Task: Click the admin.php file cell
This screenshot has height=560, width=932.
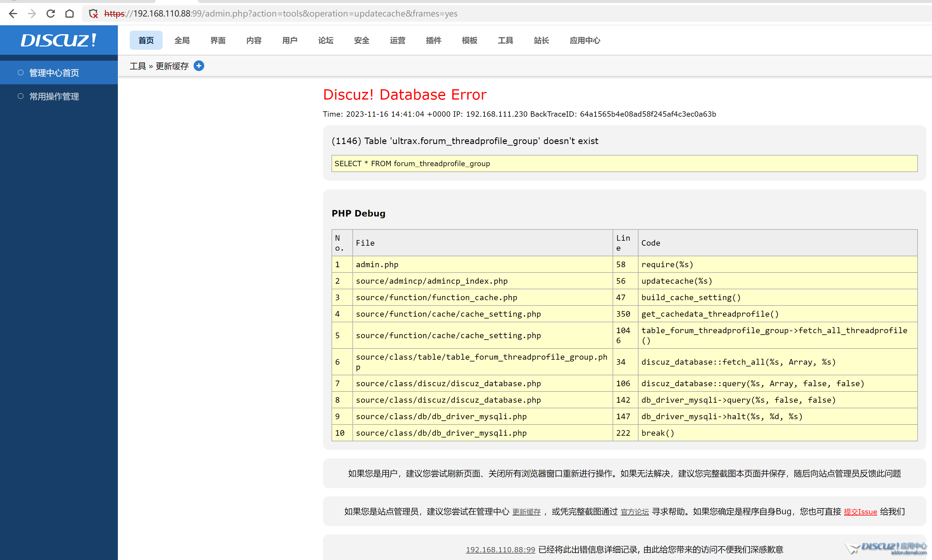Action: pyautogui.click(x=482, y=264)
